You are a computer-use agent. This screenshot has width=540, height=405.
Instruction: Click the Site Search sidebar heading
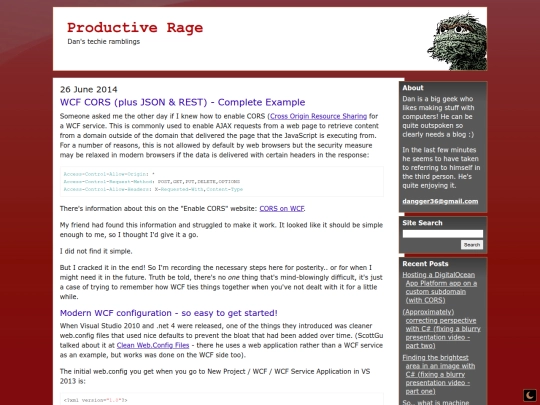[422, 223]
